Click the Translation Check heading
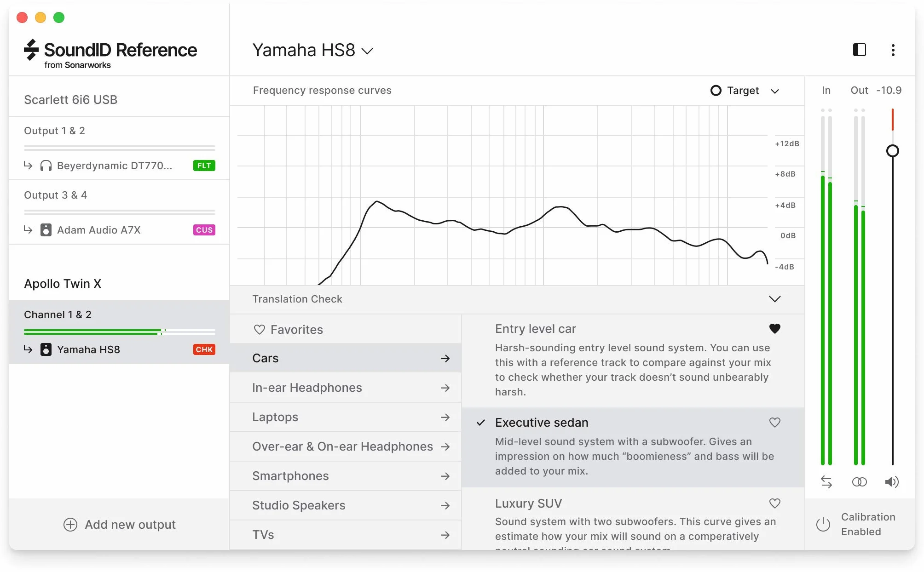The image size is (924, 572). pos(297,299)
